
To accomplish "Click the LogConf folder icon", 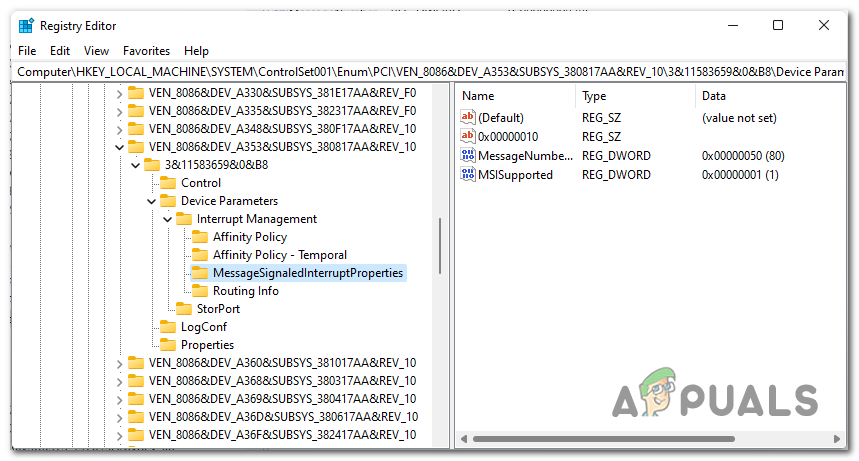I will 168,327.
